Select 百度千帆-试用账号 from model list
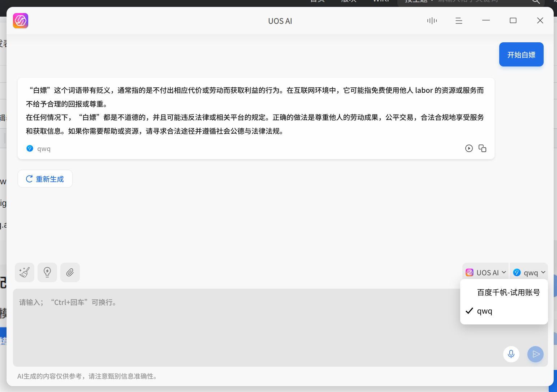This screenshot has width=557, height=392. 504,292
